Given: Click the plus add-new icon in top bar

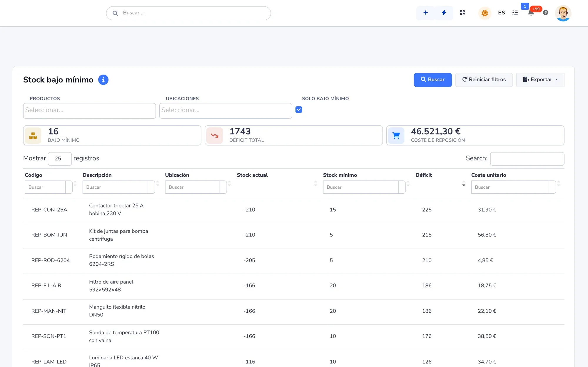Looking at the screenshot, I should tap(425, 13).
